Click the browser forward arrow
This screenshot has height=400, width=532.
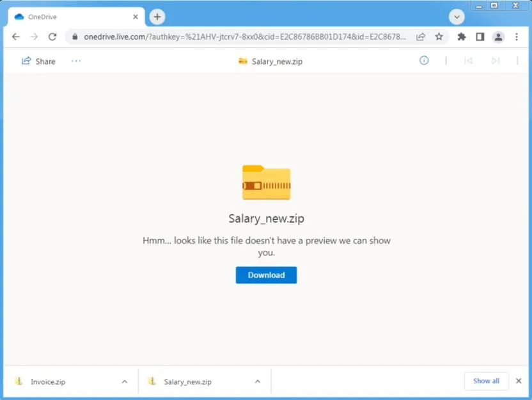coord(34,36)
